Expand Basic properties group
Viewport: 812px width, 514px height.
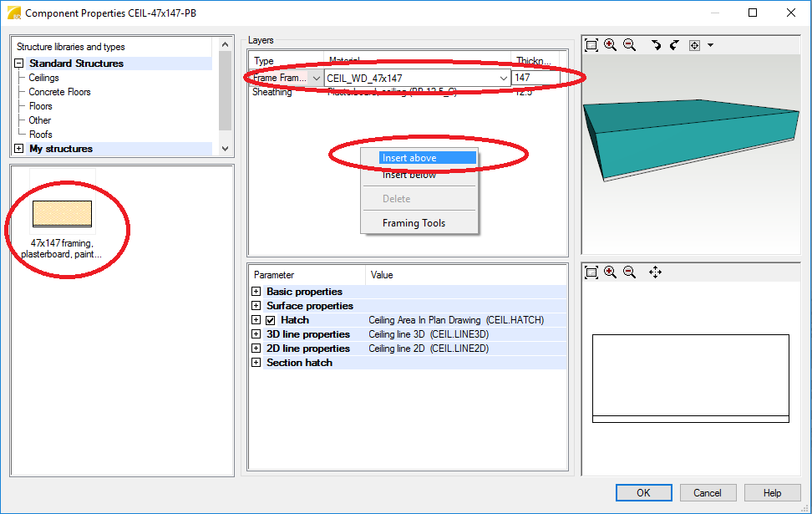coord(256,292)
